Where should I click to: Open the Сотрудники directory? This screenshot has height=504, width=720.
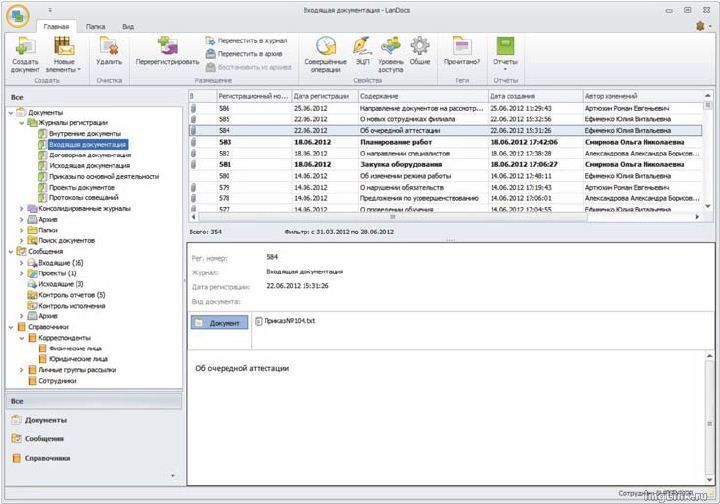pos(57,381)
